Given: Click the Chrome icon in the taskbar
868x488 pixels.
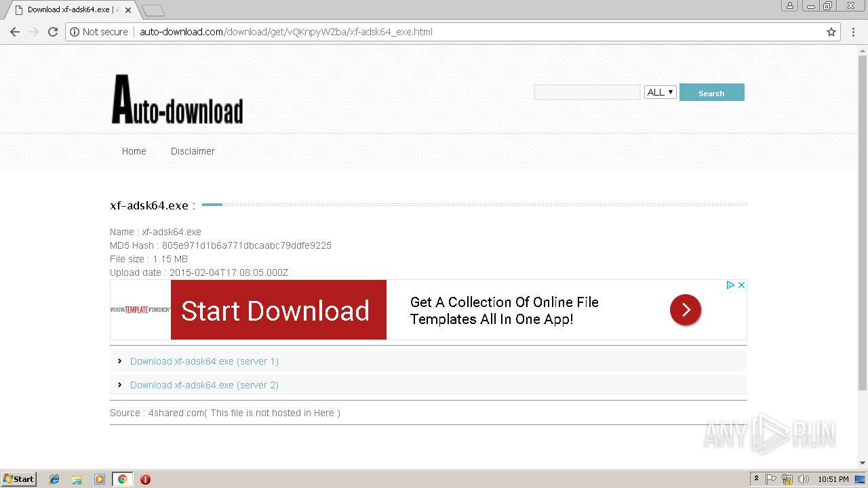Looking at the screenshot, I should coord(122,479).
